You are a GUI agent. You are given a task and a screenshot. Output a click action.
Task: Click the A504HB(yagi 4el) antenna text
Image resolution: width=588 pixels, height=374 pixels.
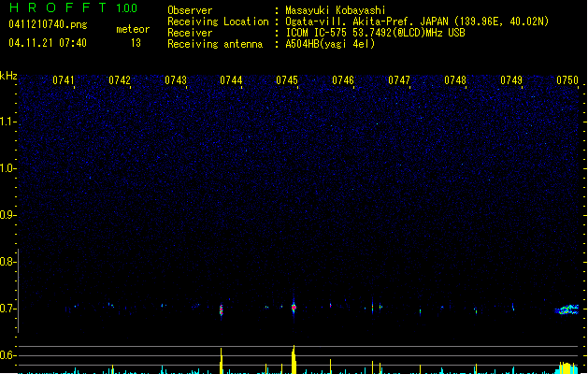[x=330, y=44]
